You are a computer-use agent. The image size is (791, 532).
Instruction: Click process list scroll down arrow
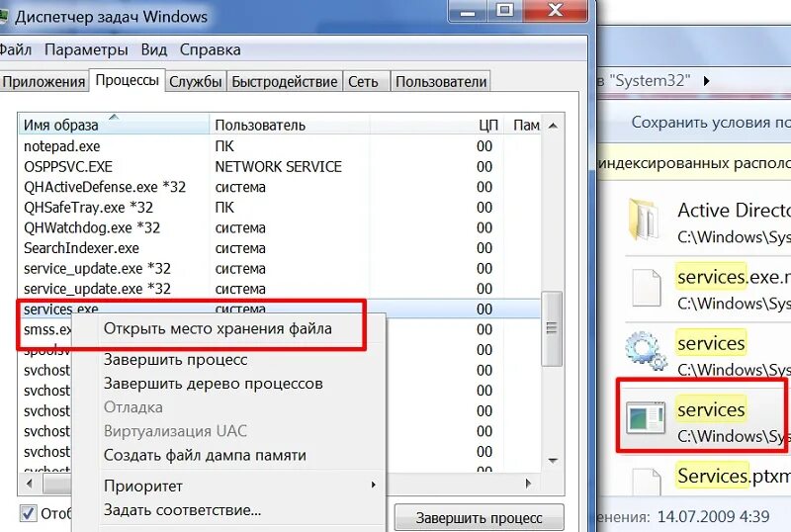pyautogui.click(x=553, y=461)
